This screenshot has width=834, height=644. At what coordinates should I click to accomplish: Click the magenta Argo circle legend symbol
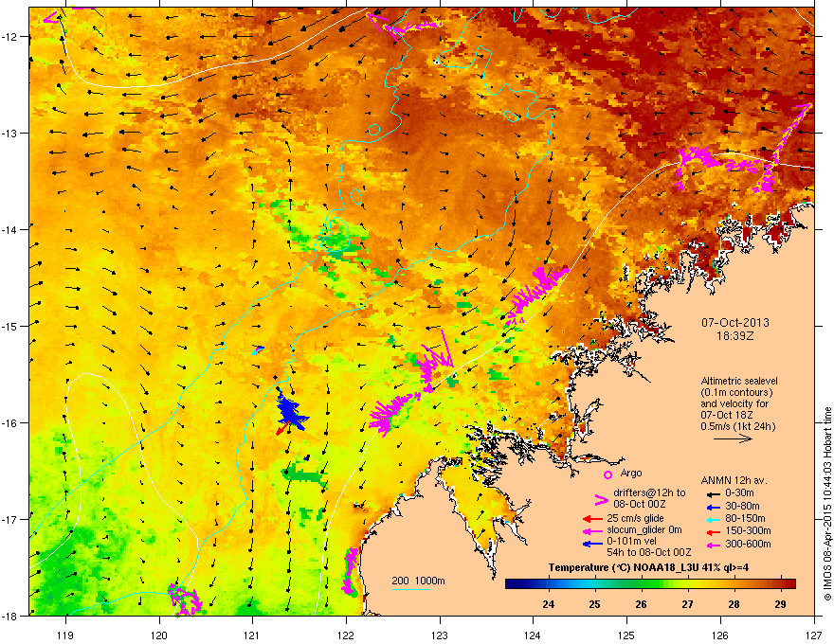pos(607,474)
